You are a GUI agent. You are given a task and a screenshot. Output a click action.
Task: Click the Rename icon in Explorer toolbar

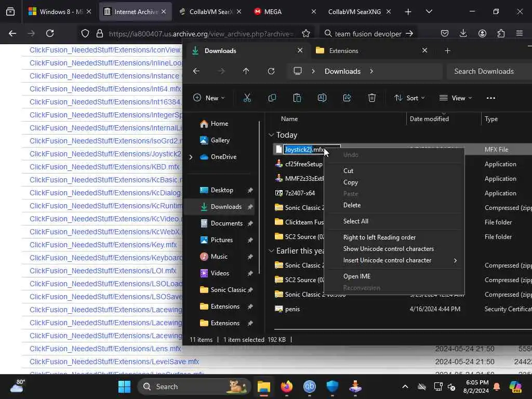click(322, 98)
